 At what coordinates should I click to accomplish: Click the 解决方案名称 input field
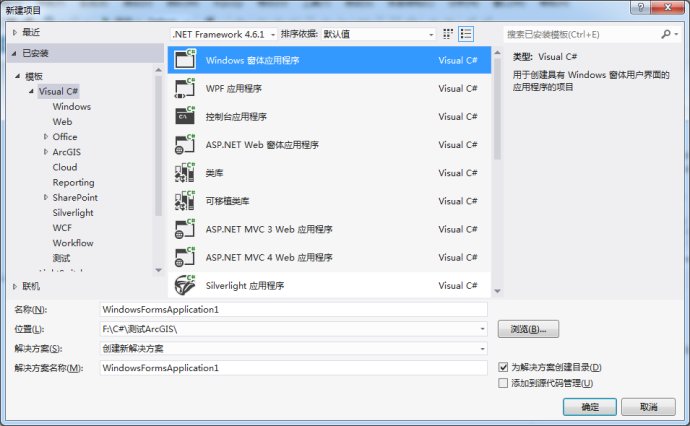point(294,368)
